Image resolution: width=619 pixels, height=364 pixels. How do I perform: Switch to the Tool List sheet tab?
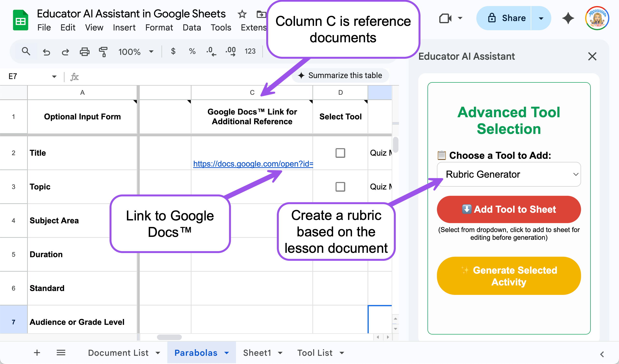(315, 353)
